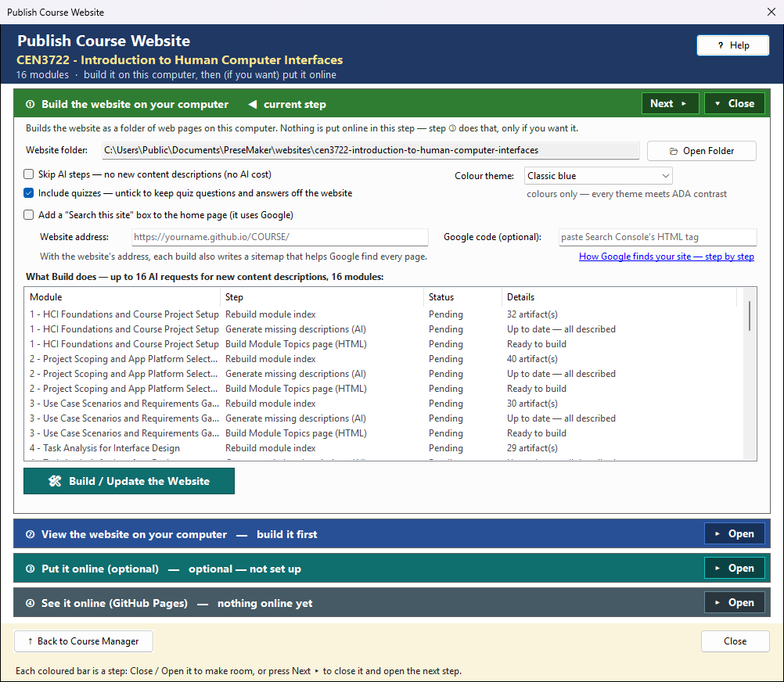Open the website folder via Open Folder
Screen dimensions: 784x682
tap(702, 151)
